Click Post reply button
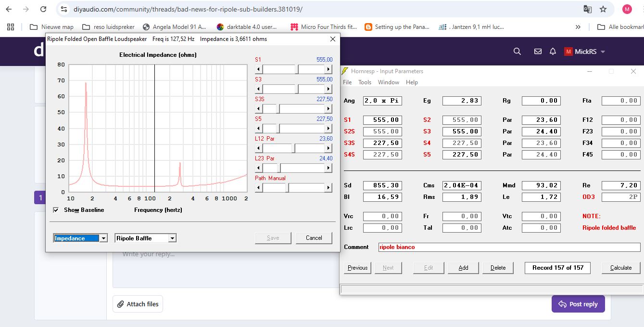Image resolution: width=644 pixels, height=327 pixels. [578, 304]
